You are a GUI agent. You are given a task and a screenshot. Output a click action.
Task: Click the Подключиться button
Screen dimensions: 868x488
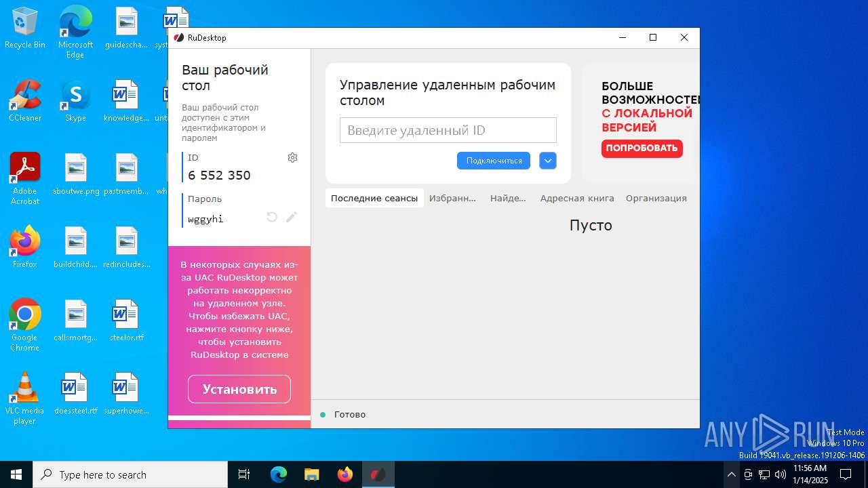pyautogui.click(x=494, y=161)
